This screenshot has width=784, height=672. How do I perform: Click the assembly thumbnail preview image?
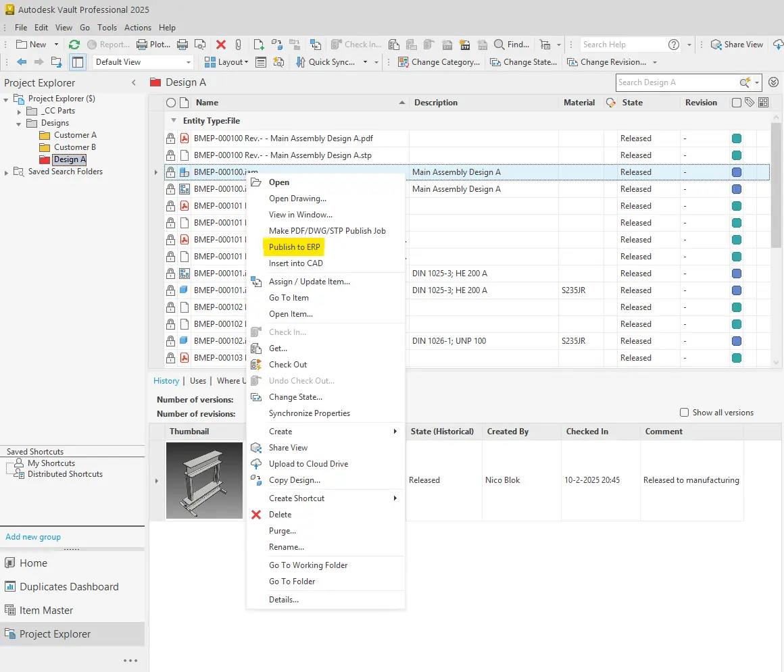tap(204, 480)
